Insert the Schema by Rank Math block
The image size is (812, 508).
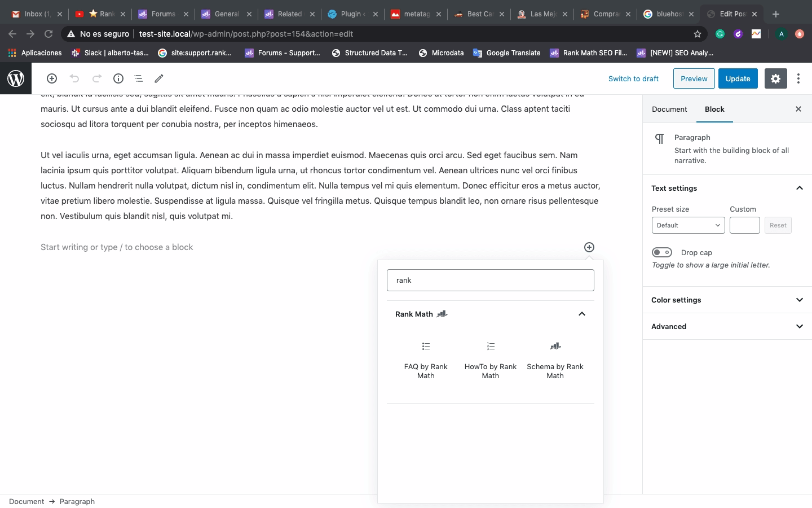point(555,360)
